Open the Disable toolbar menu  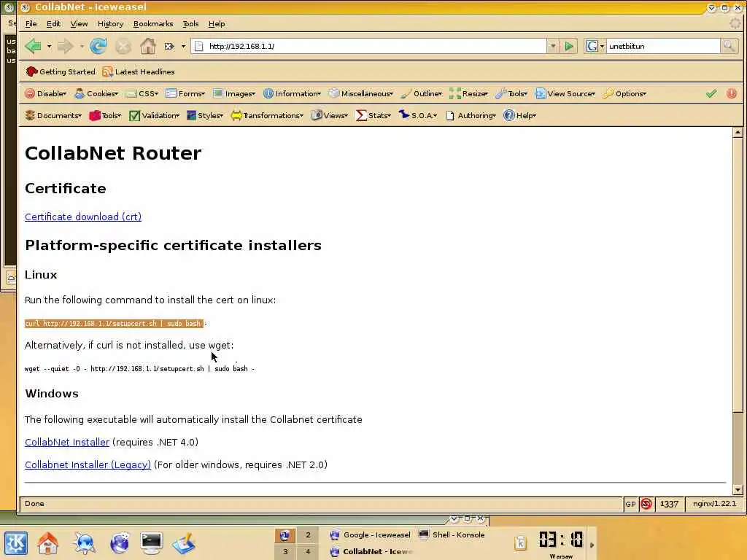coord(46,94)
